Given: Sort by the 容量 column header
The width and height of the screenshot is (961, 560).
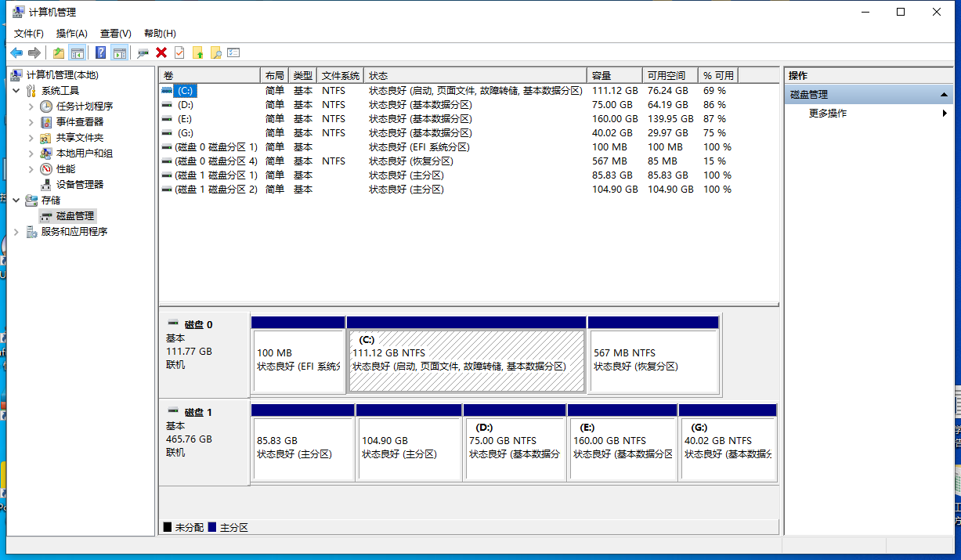Looking at the screenshot, I should 614,75.
